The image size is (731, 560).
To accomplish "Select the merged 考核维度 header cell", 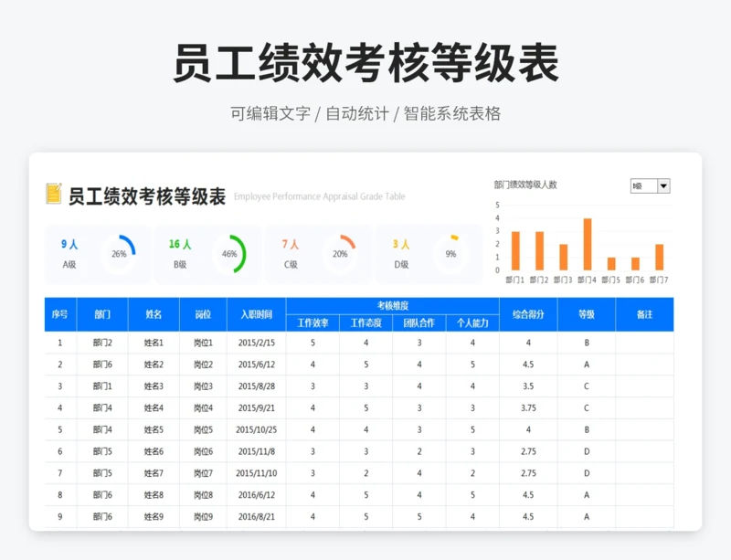I will tap(393, 306).
